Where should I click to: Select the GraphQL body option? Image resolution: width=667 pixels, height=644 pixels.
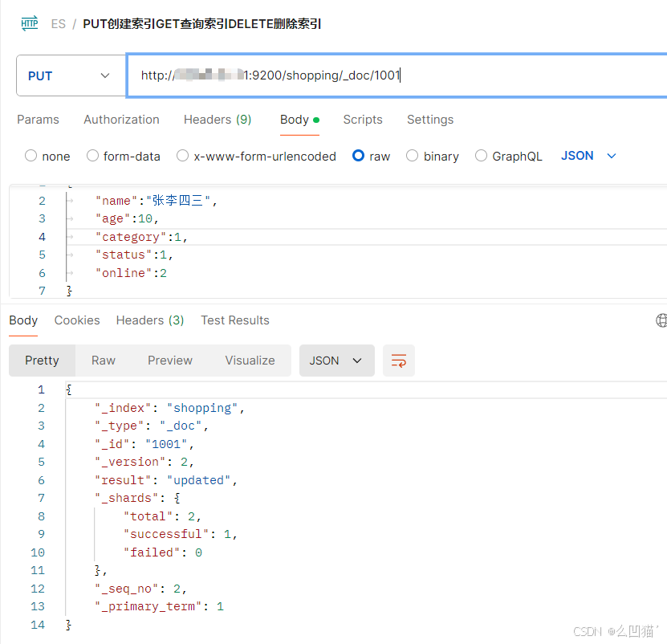(482, 156)
